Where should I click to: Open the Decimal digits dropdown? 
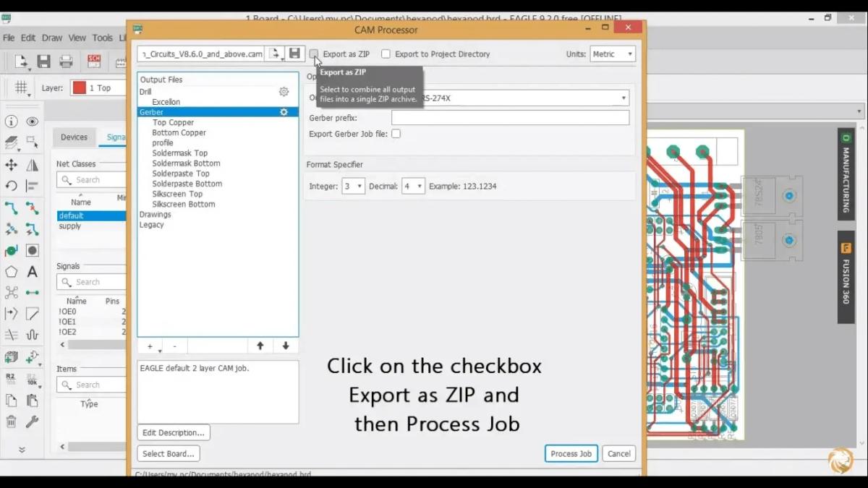[413, 186]
